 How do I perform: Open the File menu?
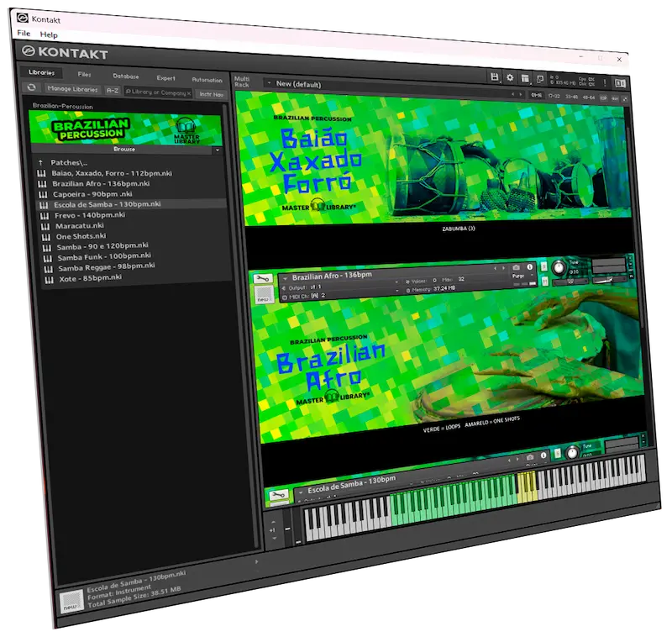tap(24, 33)
